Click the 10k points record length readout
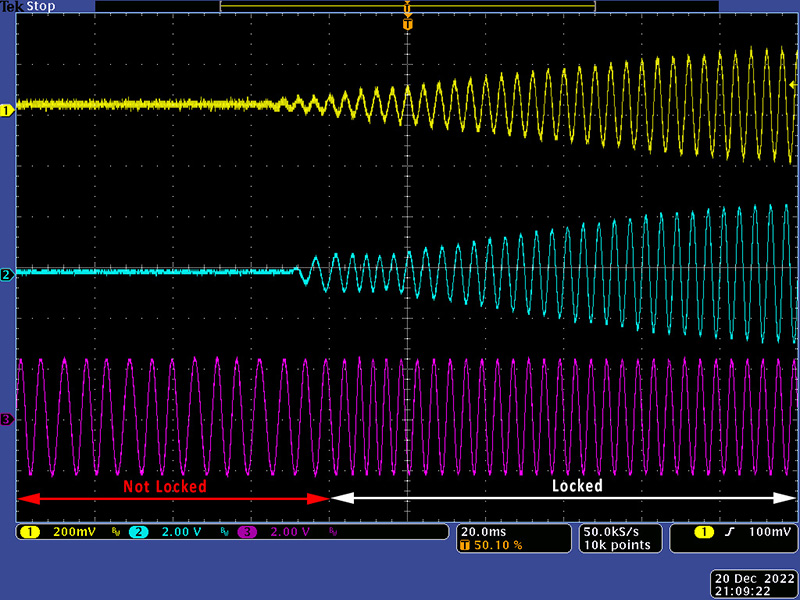This screenshot has height=600, width=800. coord(617,545)
